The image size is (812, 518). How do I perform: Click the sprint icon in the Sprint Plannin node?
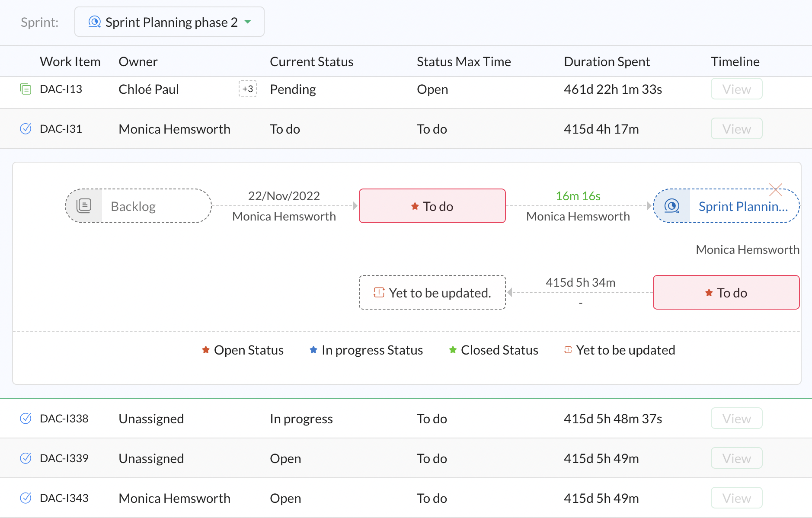point(671,206)
